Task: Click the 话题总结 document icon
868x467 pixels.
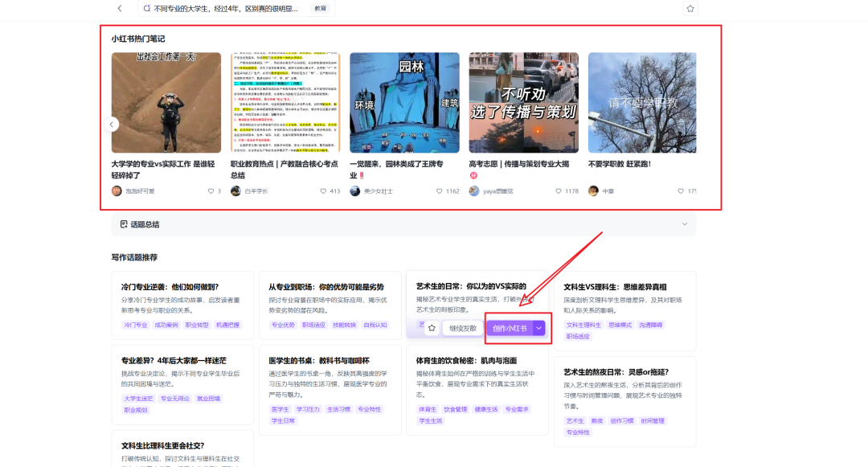Action: 124,224
